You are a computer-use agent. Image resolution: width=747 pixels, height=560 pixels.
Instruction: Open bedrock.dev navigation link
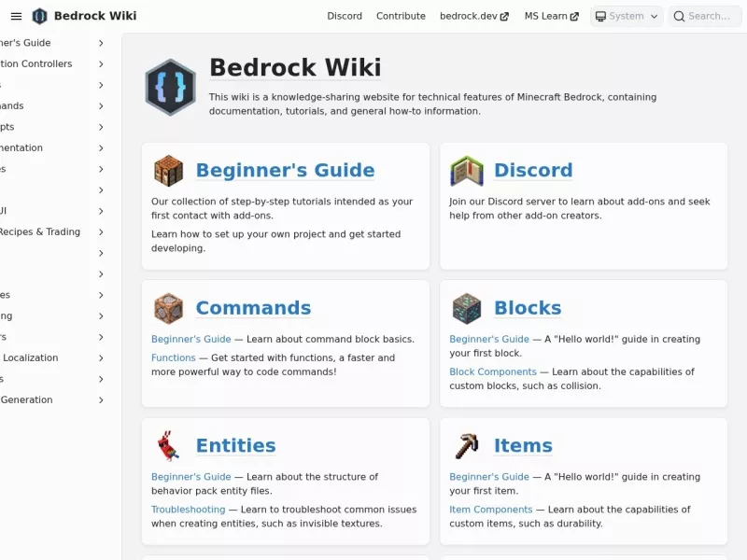pos(474,16)
